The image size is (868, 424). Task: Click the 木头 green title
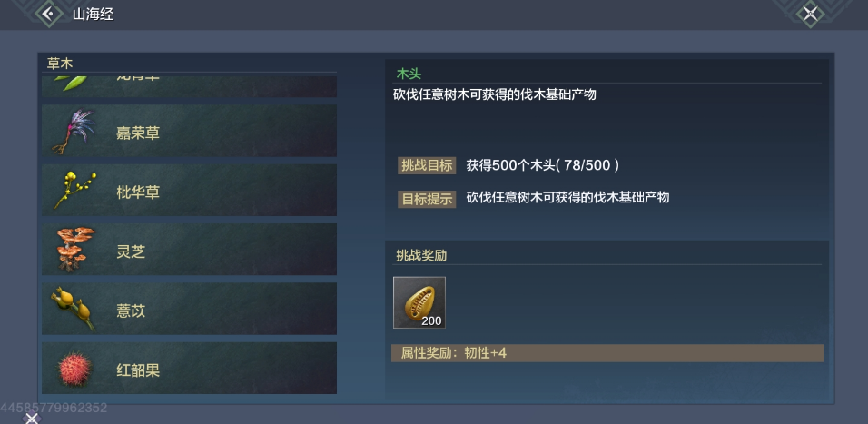click(409, 74)
